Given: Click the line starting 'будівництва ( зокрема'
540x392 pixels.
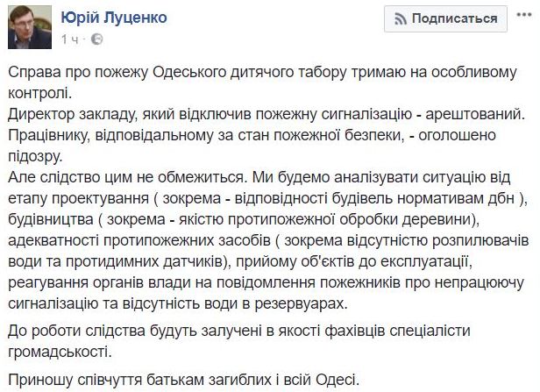Looking at the screenshot, I should click(x=244, y=220).
